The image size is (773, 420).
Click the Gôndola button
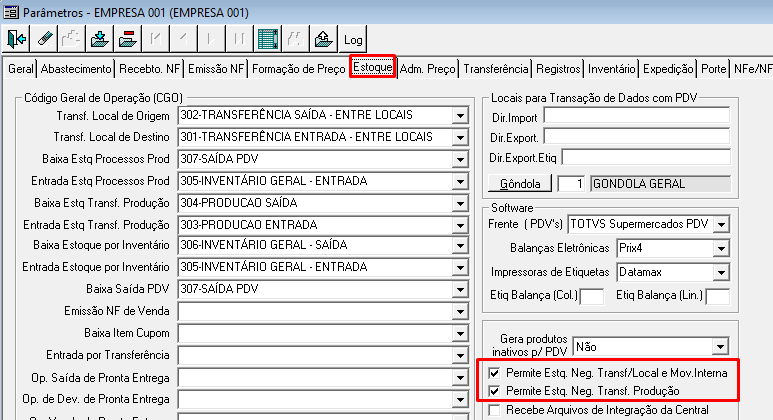pyautogui.click(x=520, y=184)
